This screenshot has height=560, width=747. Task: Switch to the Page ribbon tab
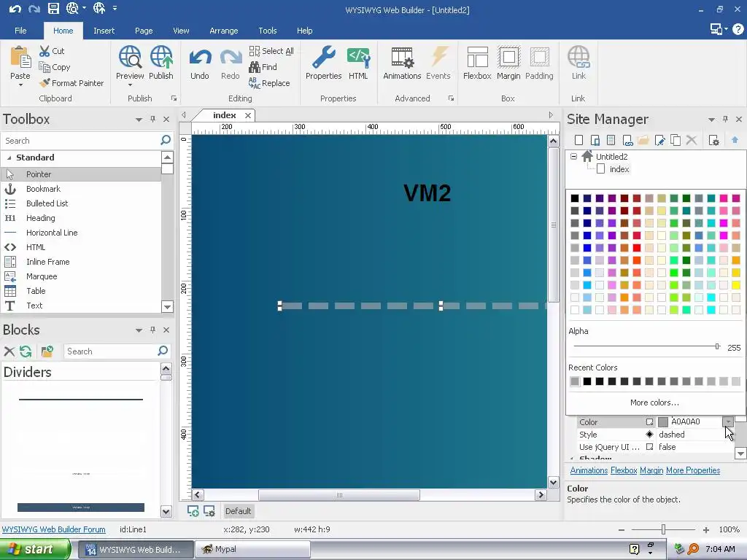[144, 31]
